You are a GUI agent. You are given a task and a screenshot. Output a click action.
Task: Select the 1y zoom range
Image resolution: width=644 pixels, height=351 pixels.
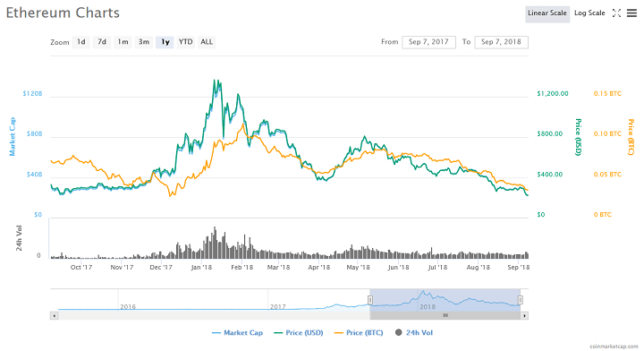[165, 42]
